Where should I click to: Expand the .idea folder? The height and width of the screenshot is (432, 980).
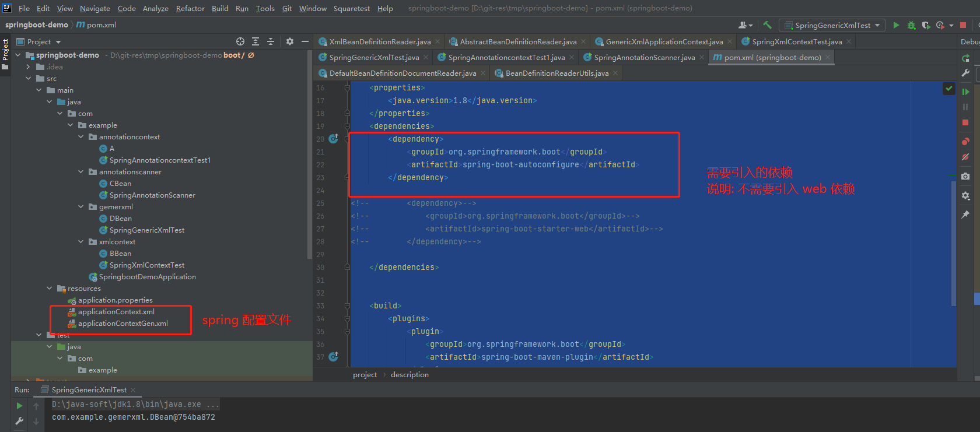click(28, 66)
